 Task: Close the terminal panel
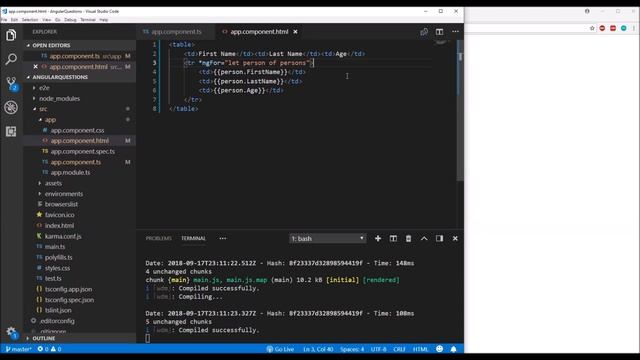tap(455, 238)
